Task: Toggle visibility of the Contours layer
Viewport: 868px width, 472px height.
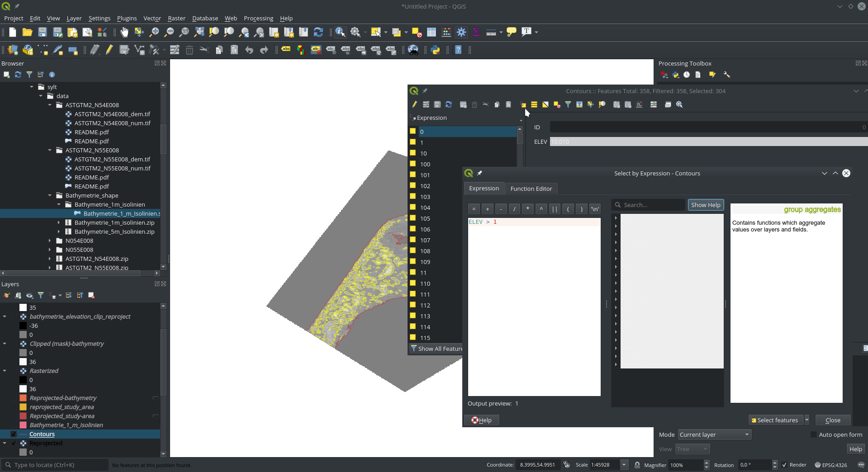Action: point(13,434)
